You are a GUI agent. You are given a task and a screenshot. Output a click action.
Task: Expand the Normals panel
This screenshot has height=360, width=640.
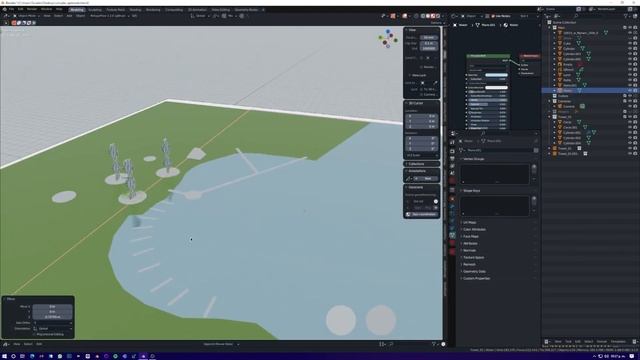(469, 250)
